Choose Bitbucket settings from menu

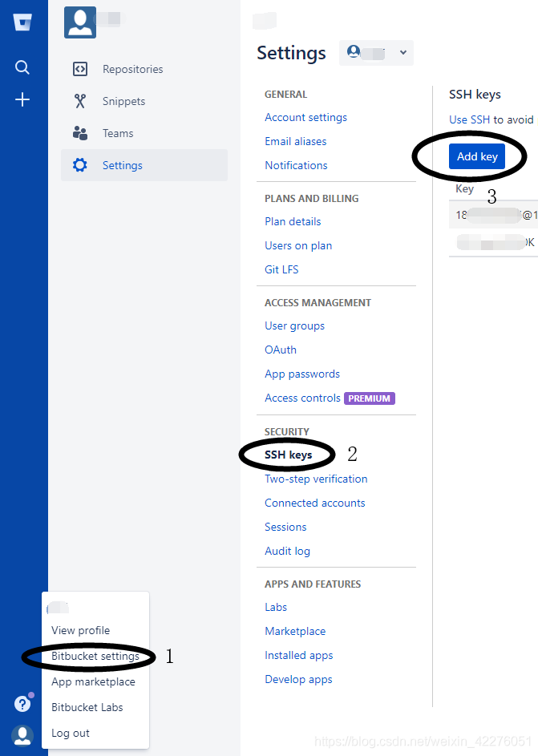point(95,657)
